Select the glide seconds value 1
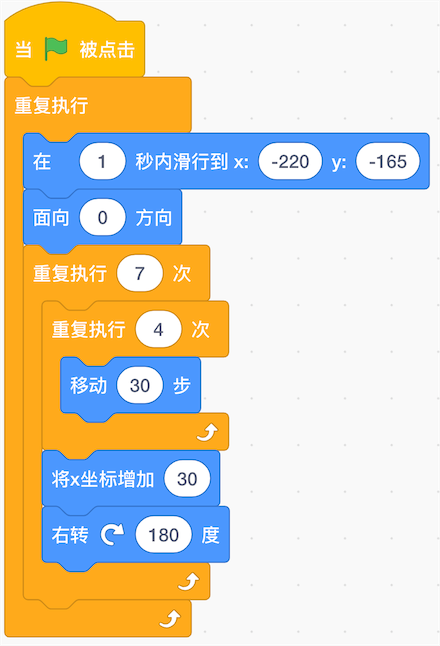 point(102,161)
